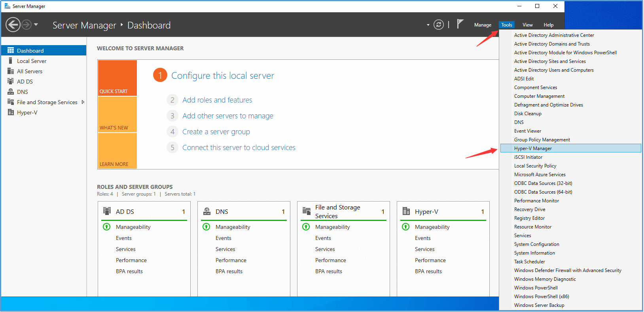The height and width of the screenshot is (312, 644).
Task: Select the LEARN MORE tile
Action: pos(117,151)
